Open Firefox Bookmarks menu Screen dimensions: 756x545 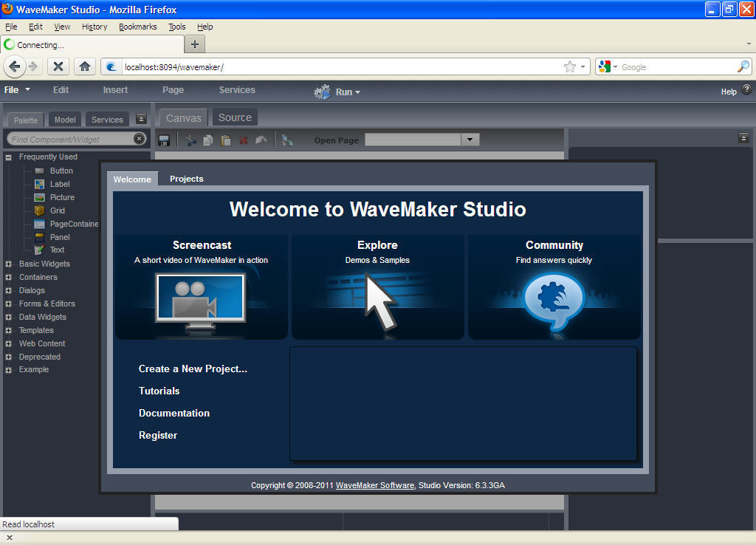pos(137,27)
